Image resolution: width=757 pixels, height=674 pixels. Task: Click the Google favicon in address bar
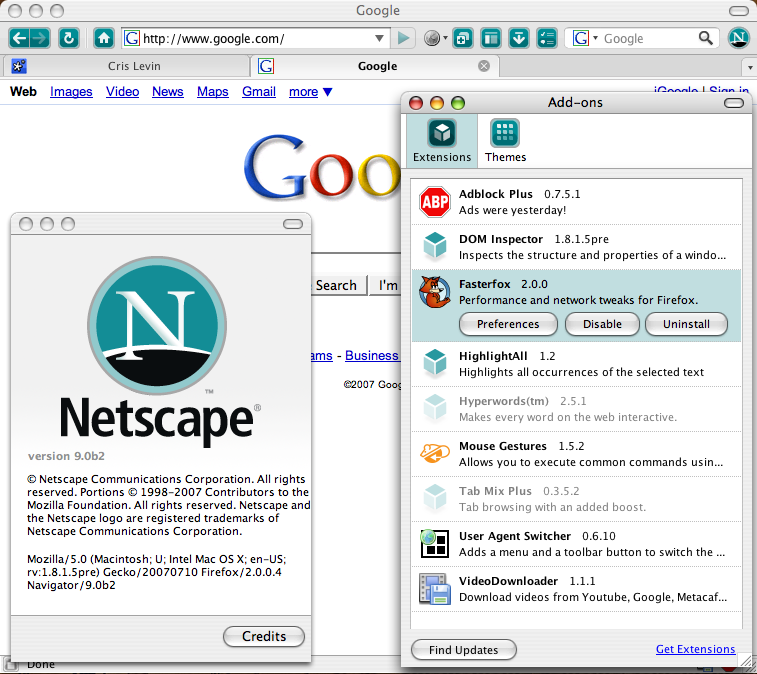pyautogui.click(x=131, y=38)
